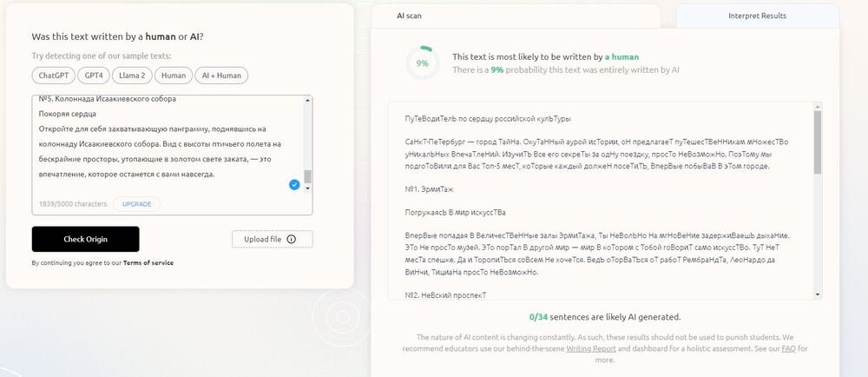Click the Check Origin button

85,239
